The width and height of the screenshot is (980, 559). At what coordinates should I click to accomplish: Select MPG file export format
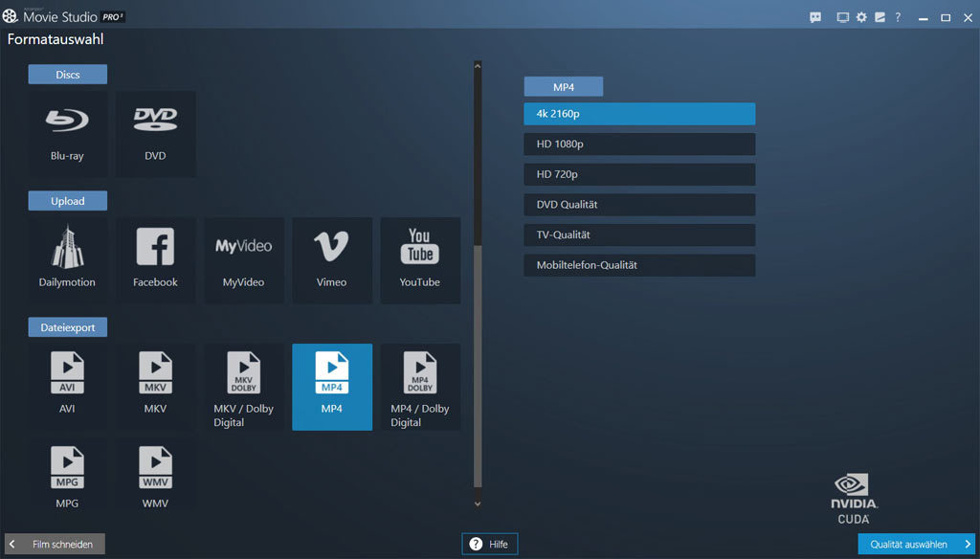(x=68, y=477)
